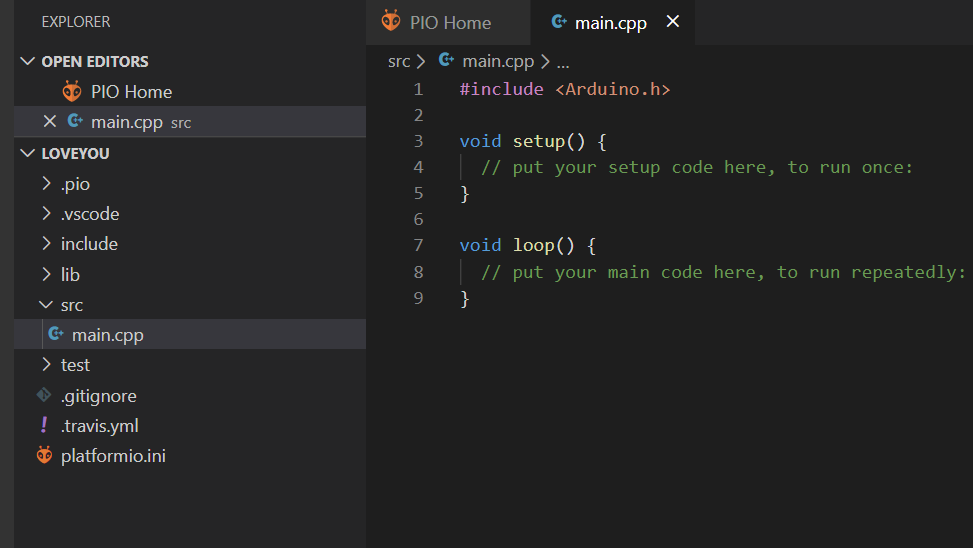
Task: Collapse the LOVEYOU project section
Action: pyautogui.click(x=27, y=154)
